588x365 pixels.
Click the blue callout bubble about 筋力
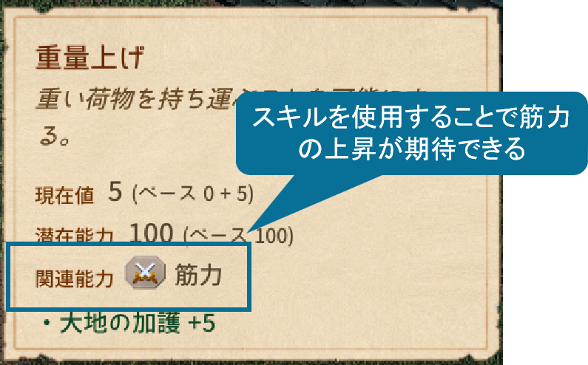point(411,133)
